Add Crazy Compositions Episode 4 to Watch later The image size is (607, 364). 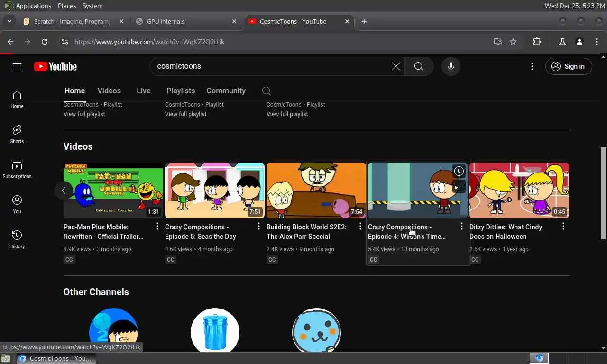(x=459, y=171)
